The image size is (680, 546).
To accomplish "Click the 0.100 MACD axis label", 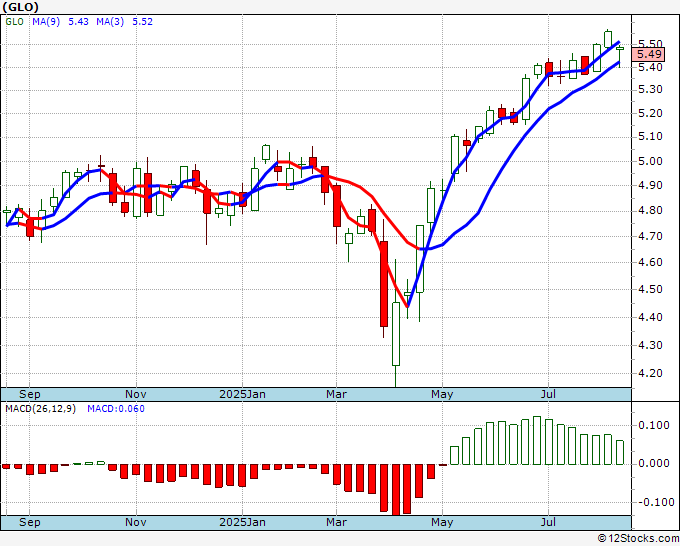I will (x=654, y=425).
